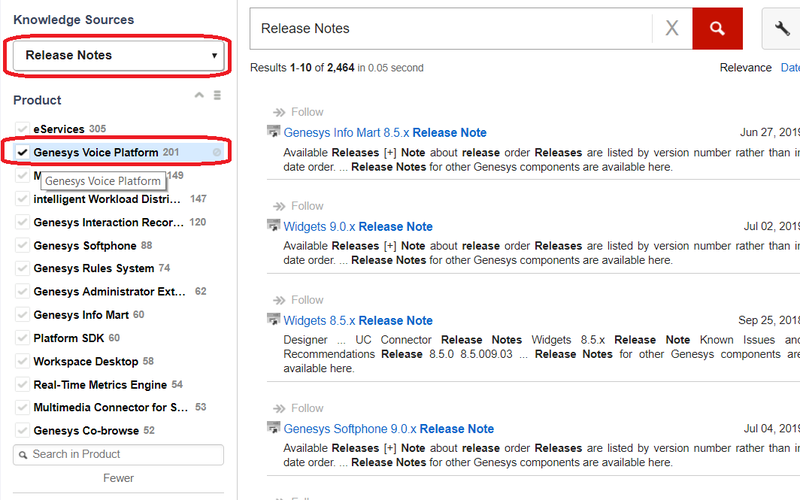Check the eServices product filter
Image resolution: width=800 pixels, height=500 pixels.
(x=22, y=129)
